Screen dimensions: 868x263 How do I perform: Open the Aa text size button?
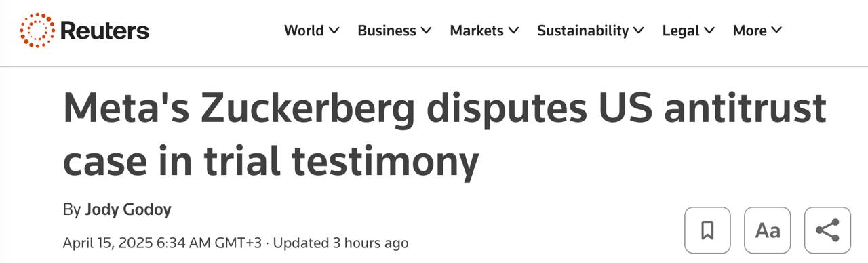click(768, 230)
